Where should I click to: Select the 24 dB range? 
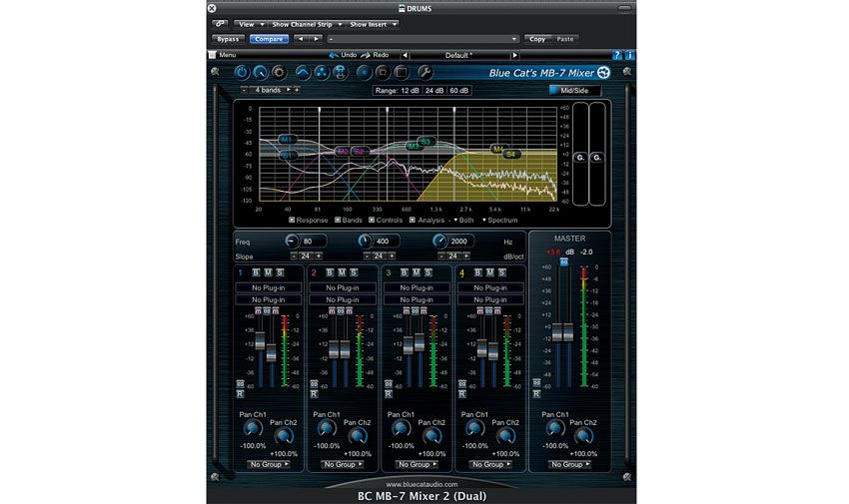click(434, 90)
